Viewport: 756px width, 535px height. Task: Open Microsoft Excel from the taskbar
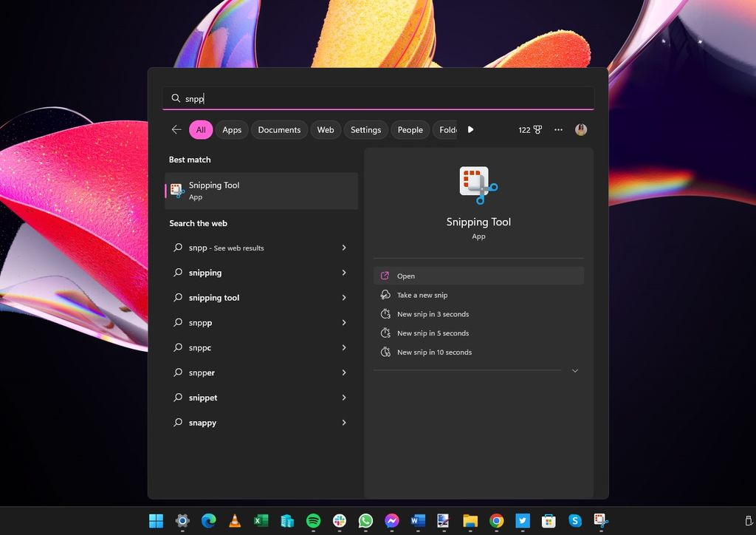[259, 521]
